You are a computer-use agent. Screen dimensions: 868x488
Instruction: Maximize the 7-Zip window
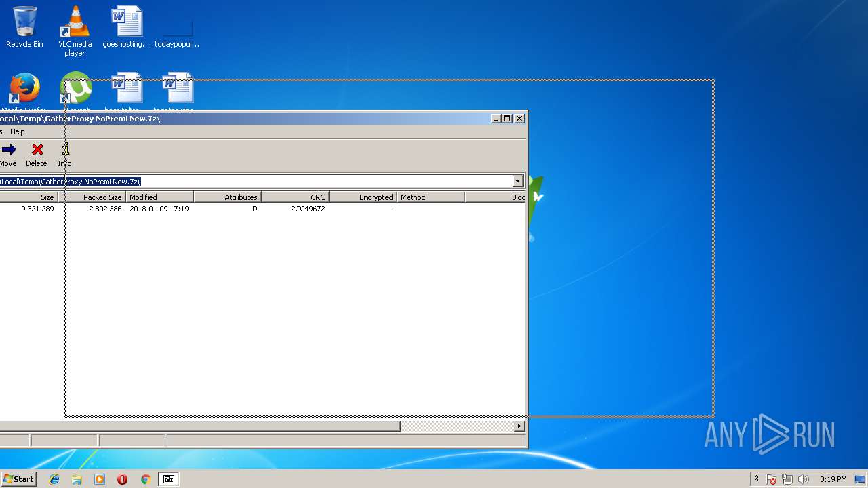(x=507, y=119)
